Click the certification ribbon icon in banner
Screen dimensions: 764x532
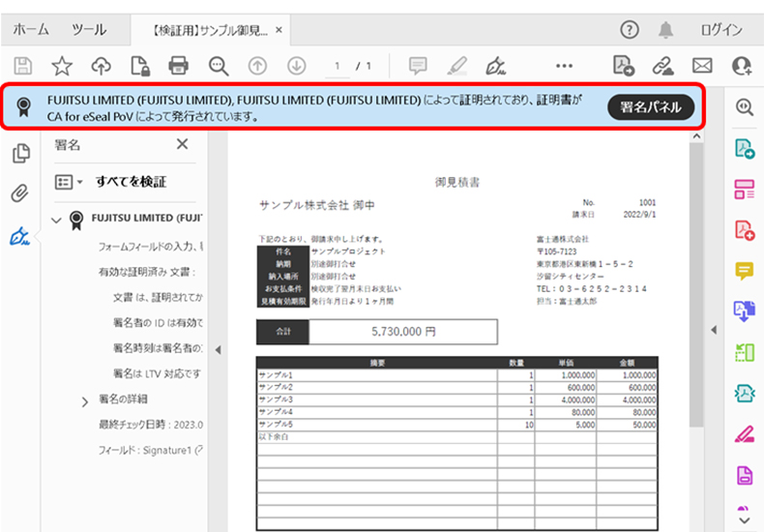(23, 106)
